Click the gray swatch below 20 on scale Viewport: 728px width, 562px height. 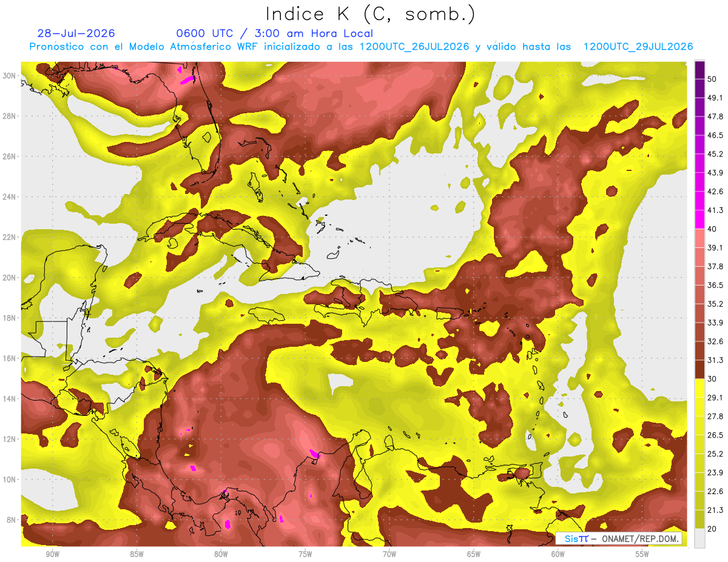(699, 538)
